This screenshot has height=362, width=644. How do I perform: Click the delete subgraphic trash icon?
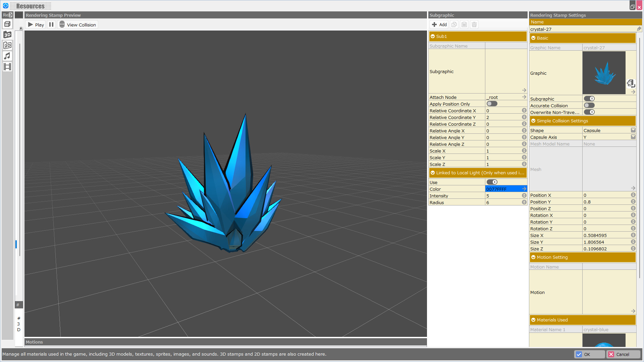point(474,24)
